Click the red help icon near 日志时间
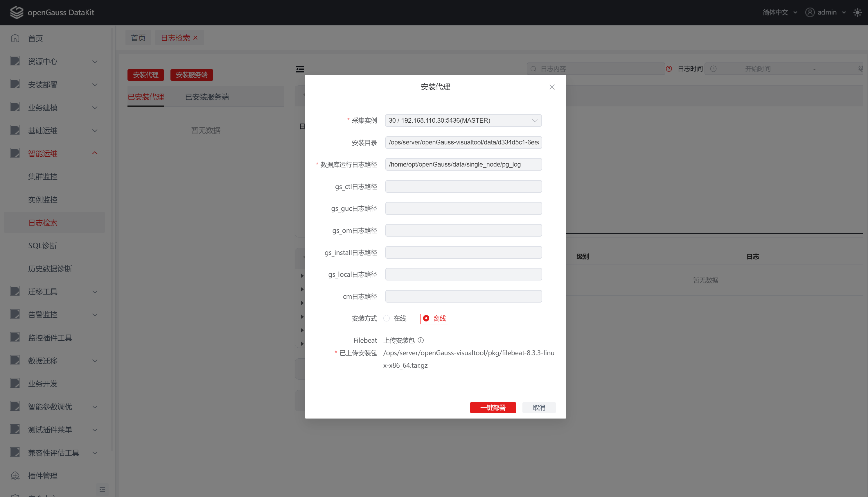 pyautogui.click(x=669, y=69)
